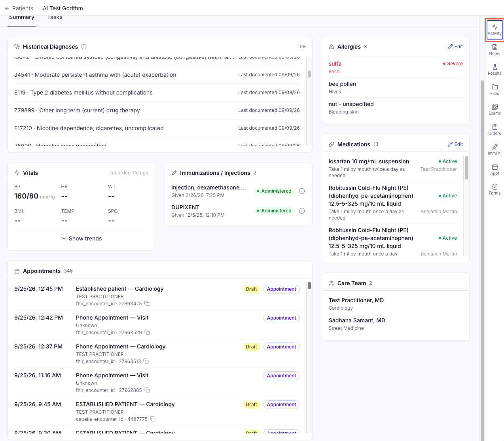Open the Files folder icon

coord(495,90)
